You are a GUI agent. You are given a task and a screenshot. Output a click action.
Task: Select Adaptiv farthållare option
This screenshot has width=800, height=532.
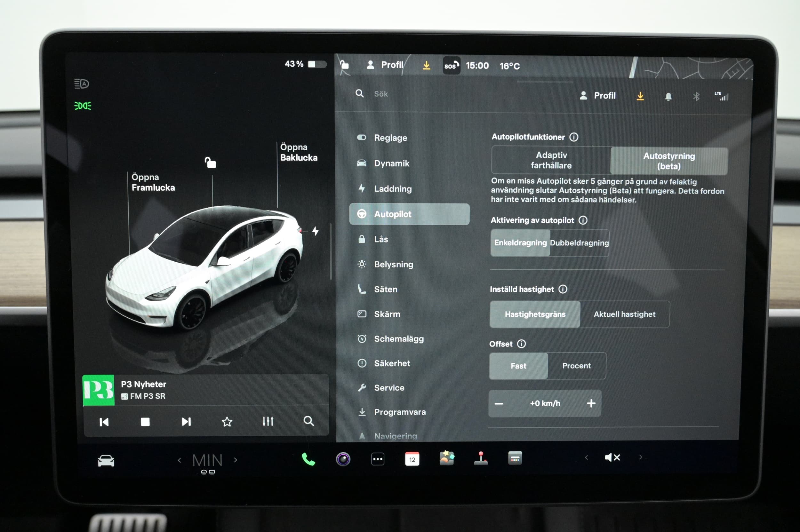click(551, 160)
